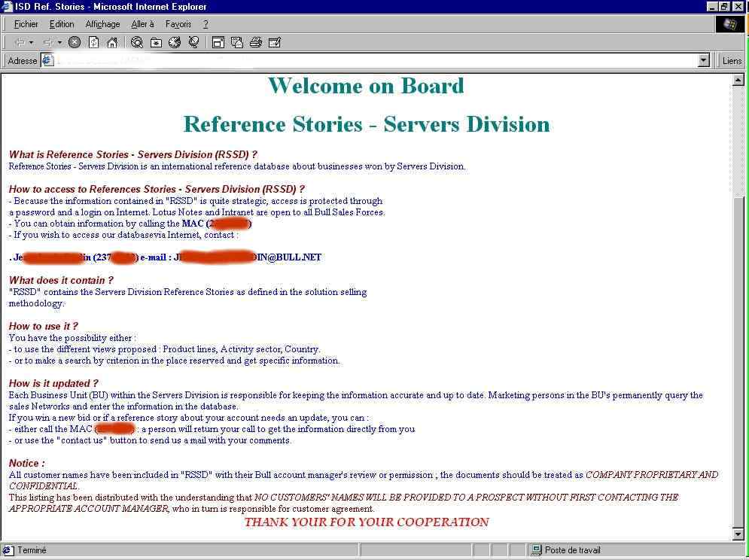Go to the Home page
This screenshot has width=749, height=560.
tap(112, 42)
